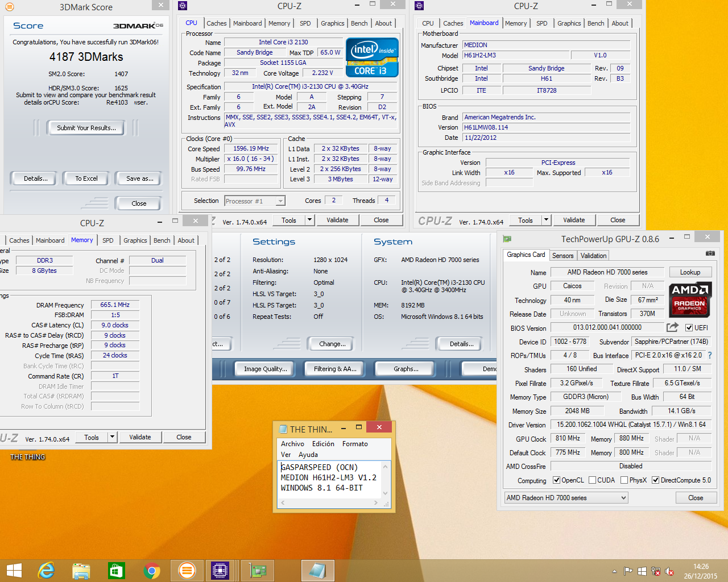Click Notepad vertical scrollbar down arrow
Viewport: 728px width, 582px height.
(x=386, y=493)
